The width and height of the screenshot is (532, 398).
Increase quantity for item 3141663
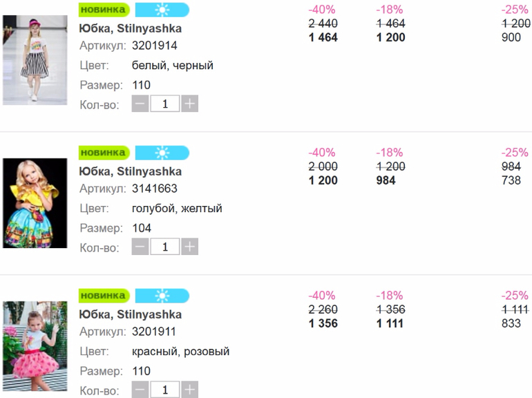tap(189, 247)
